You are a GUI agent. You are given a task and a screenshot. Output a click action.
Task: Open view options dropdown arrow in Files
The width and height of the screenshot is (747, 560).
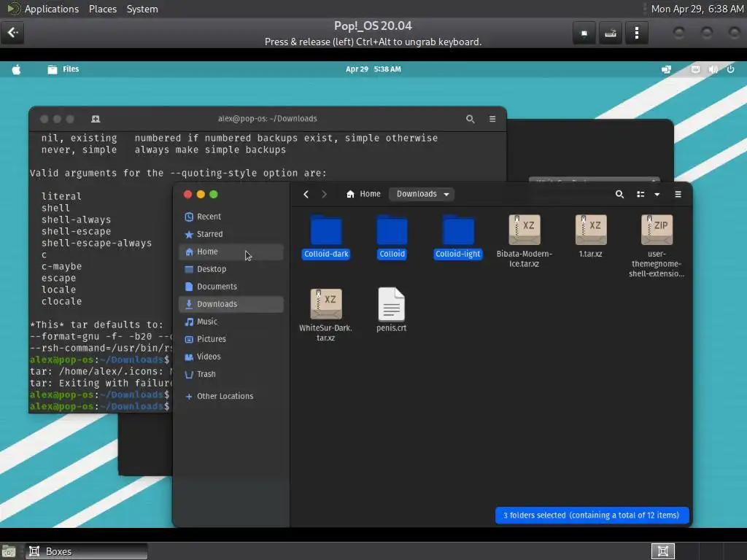657,194
